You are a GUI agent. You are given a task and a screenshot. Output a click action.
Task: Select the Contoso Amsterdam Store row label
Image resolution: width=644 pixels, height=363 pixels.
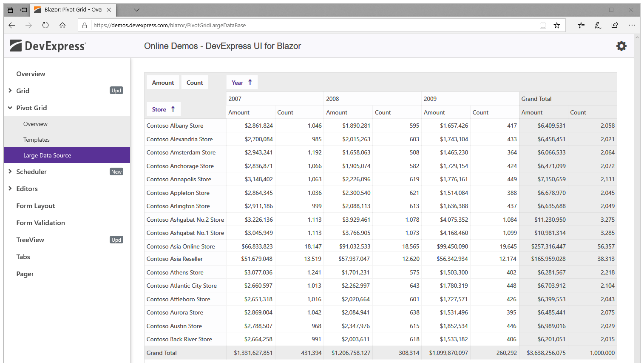point(181,152)
